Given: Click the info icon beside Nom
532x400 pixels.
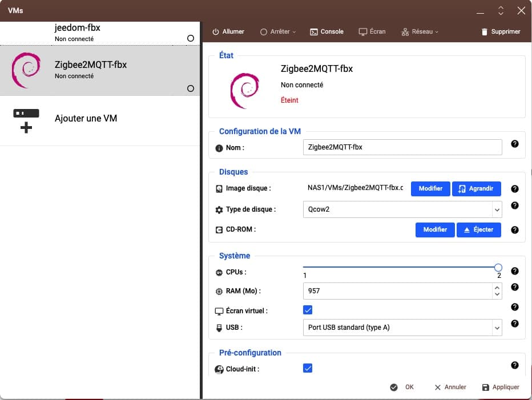Looking at the screenshot, I should pyautogui.click(x=219, y=148).
